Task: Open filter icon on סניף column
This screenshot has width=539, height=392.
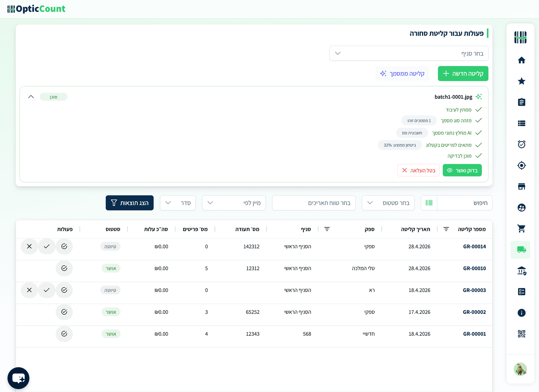Action: tap(327, 229)
